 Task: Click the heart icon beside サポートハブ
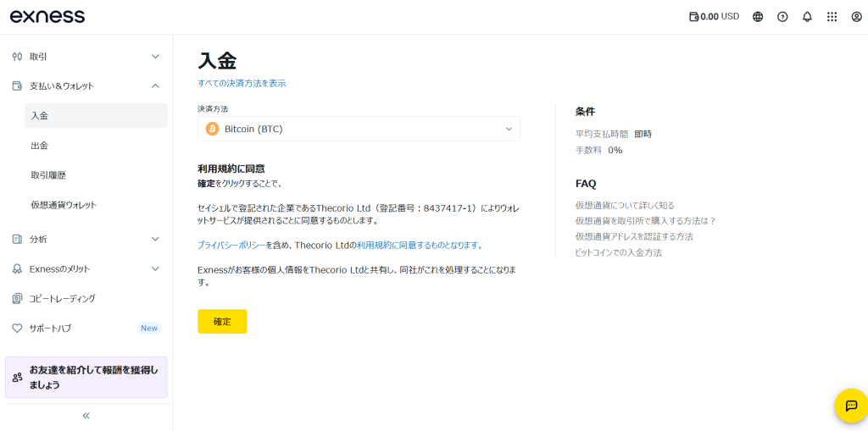(x=17, y=328)
